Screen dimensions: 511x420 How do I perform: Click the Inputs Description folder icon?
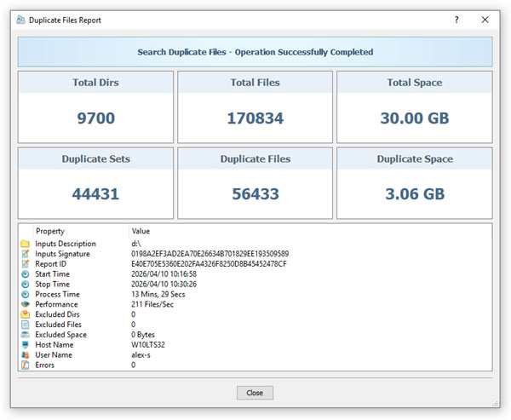tap(25, 244)
